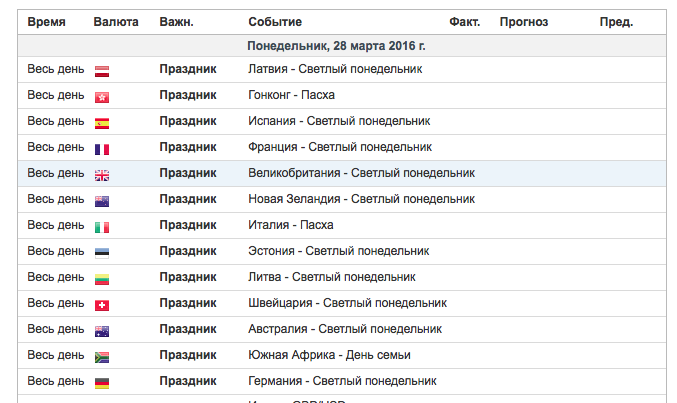Select event Австралия - Светлый понедельник
Image resolution: width=677 pixels, height=403 pixels.
tap(345, 329)
